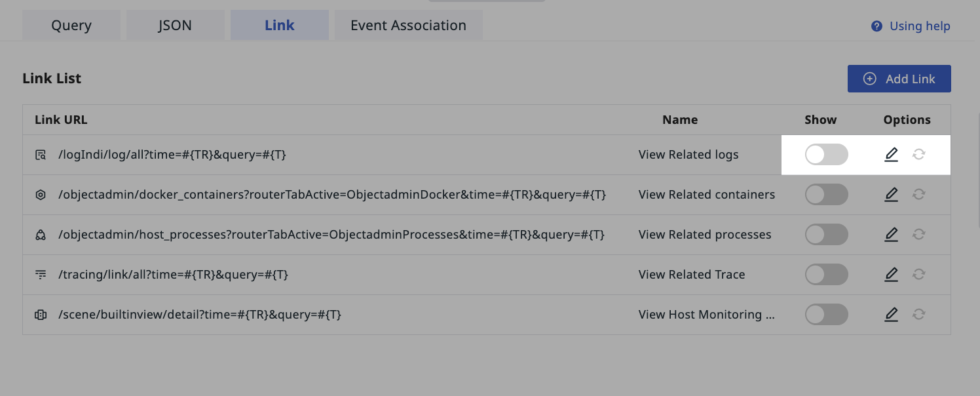Screen dimensions: 980x396
Task: Toggle Show for View Host Monitoring
Action: (x=826, y=315)
